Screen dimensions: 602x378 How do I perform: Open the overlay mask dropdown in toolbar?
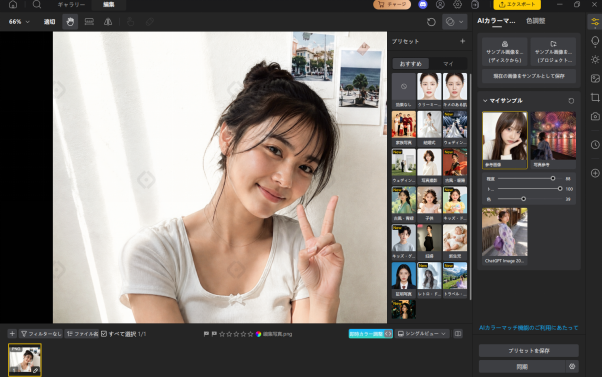[x=455, y=22]
